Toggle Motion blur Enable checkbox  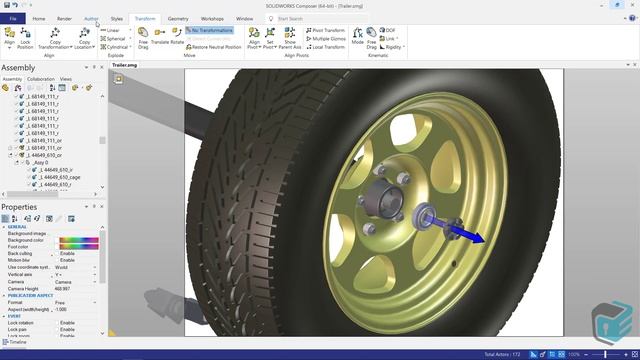click(57, 260)
